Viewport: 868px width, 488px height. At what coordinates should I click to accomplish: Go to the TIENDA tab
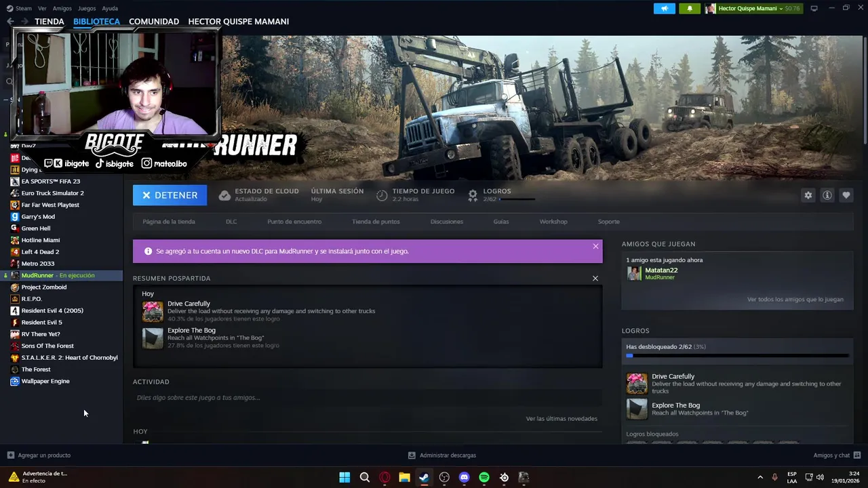50,22
